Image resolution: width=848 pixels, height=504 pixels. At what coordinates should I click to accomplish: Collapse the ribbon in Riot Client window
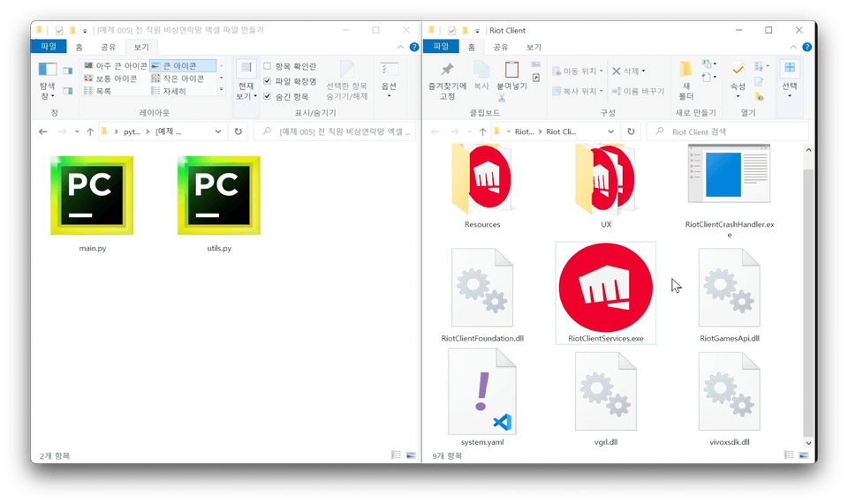(x=793, y=47)
